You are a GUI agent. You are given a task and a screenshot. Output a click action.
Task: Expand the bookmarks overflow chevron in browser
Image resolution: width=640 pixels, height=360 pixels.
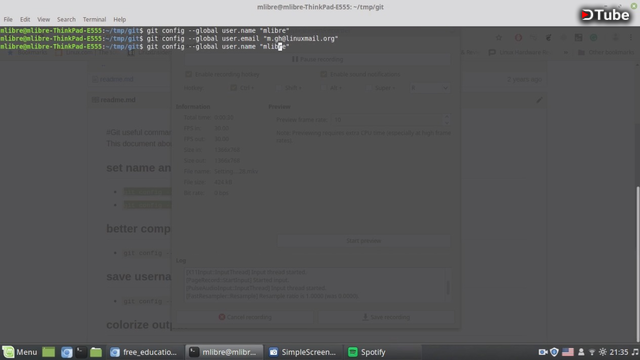pyautogui.click(x=565, y=52)
